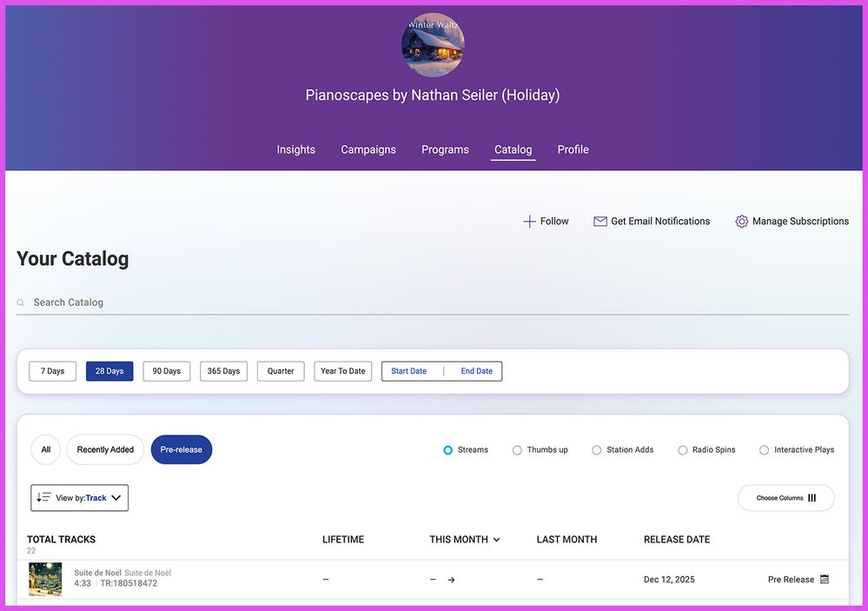Viewport: 868px width, 611px height.
Task: Click the calendar icon beside Pre Release
Action: point(825,580)
